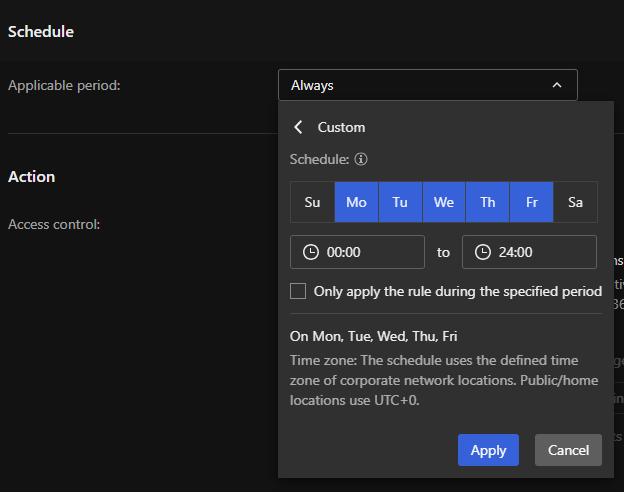Viewport: 624px width, 492px height.
Task: Deselect Wednesday in the schedule
Action: [x=444, y=202]
